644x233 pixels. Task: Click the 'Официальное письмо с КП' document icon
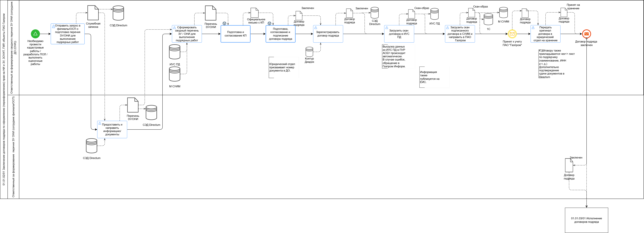click(254, 13)
